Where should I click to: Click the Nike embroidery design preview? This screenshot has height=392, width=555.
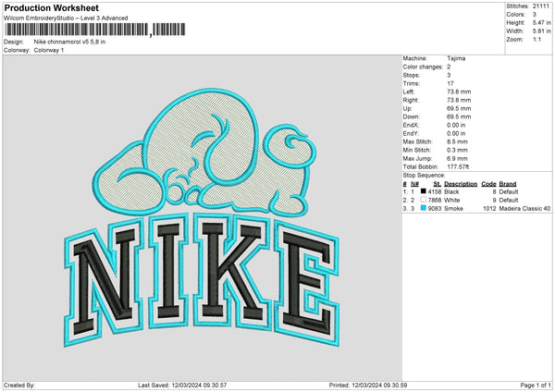202,217
